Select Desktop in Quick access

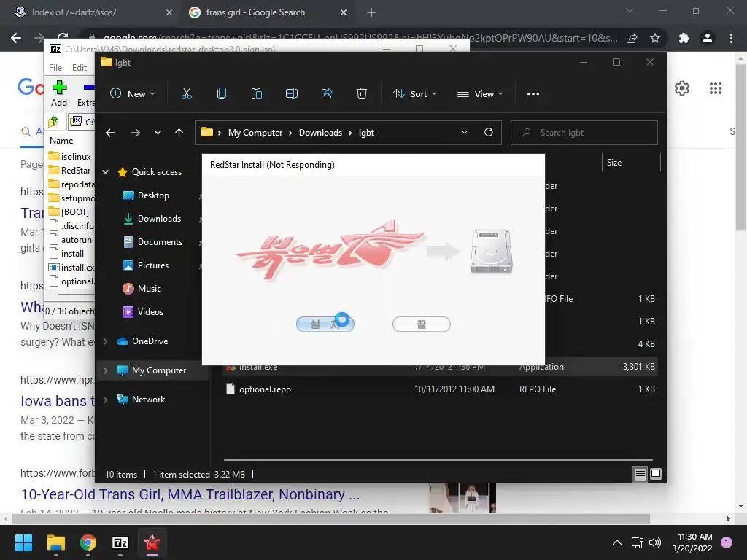click(x=153, y=195)
